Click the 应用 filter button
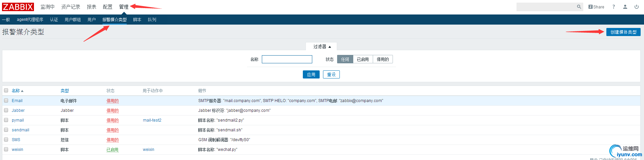The height and width of the screenshot is (160, 644). (311, 74)
